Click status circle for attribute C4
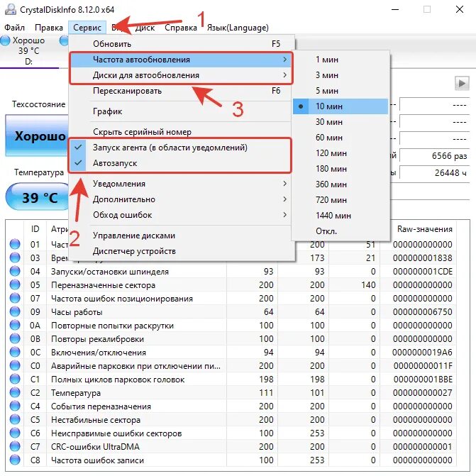This screenshot has width=476, height=476. point(15,406)
